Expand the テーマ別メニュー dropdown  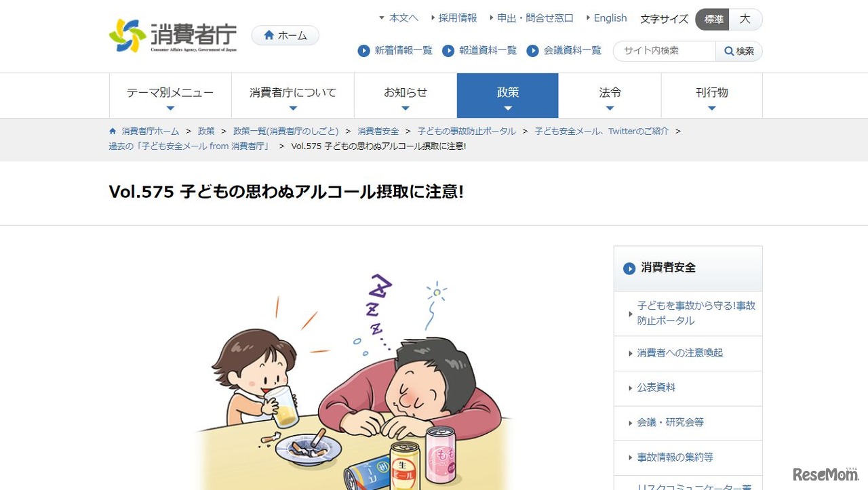[x=170, y=96]
